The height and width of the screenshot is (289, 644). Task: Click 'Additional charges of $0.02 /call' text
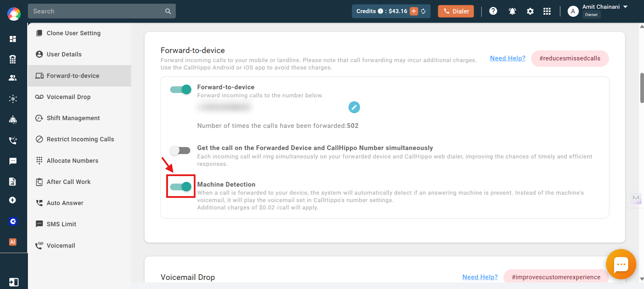click(258, 208)
